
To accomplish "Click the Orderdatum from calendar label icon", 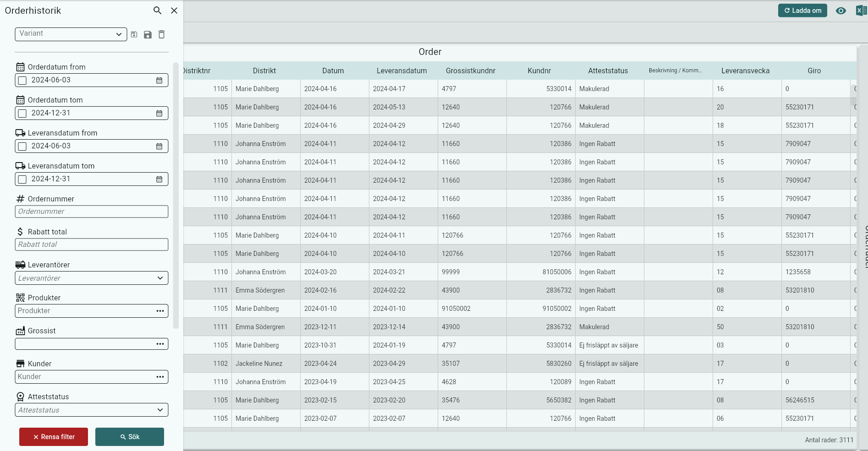I will [20, 67].
